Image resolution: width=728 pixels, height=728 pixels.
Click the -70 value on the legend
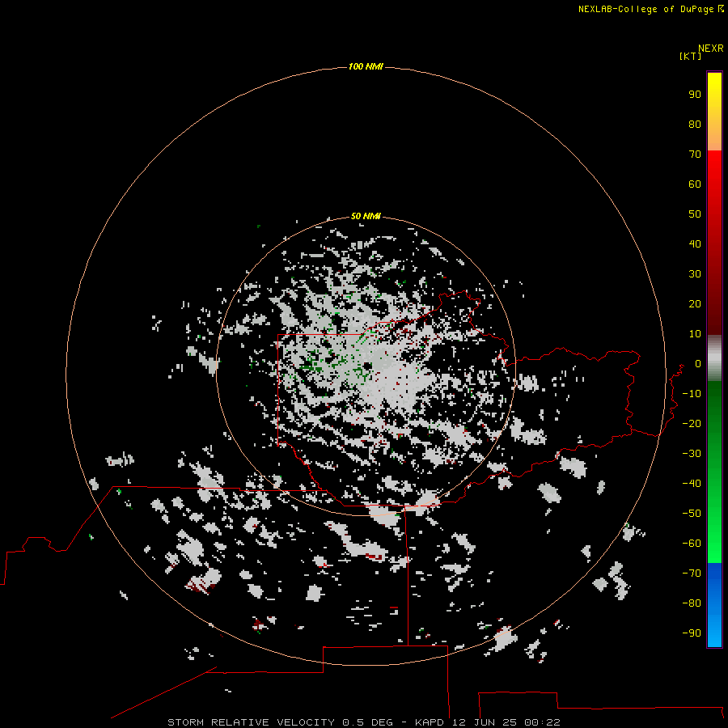pos(692,574)
